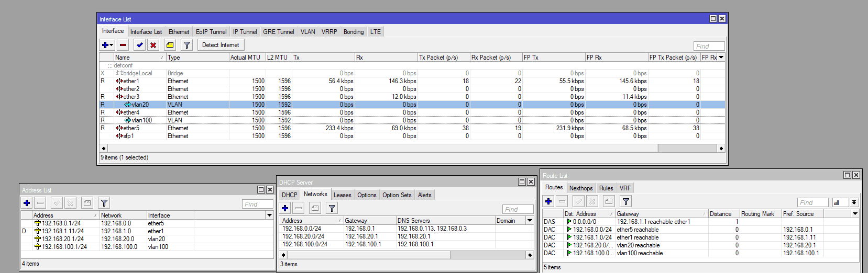Expand column dropdown arrow in Address List header
This screenshot has height=273, width=868.
[269, 215]
